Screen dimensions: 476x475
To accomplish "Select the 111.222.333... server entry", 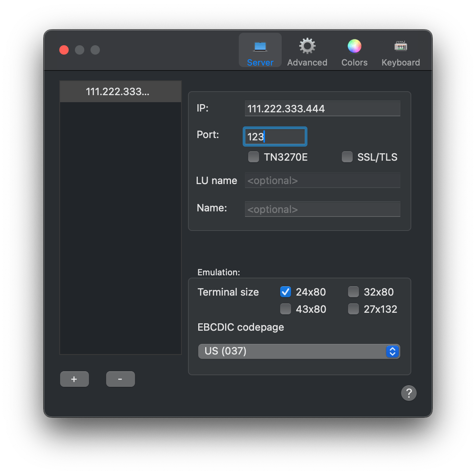I will (121, 92).
